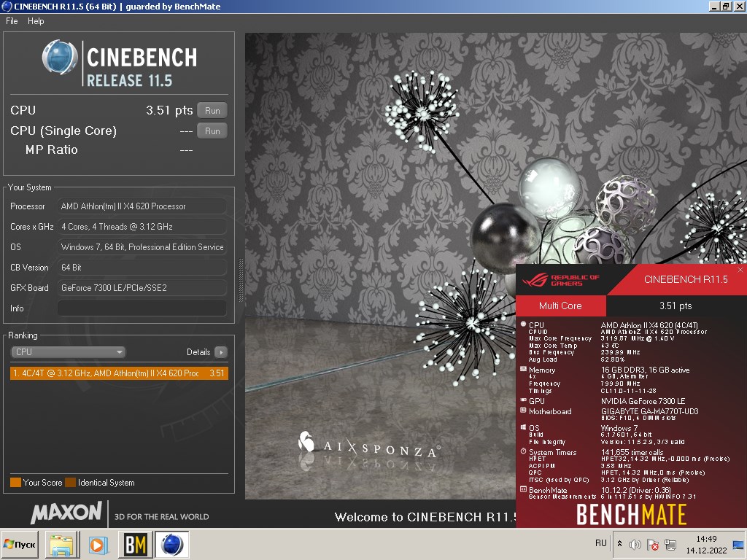Run the multi-core CPU benchmark

[212, 111]
